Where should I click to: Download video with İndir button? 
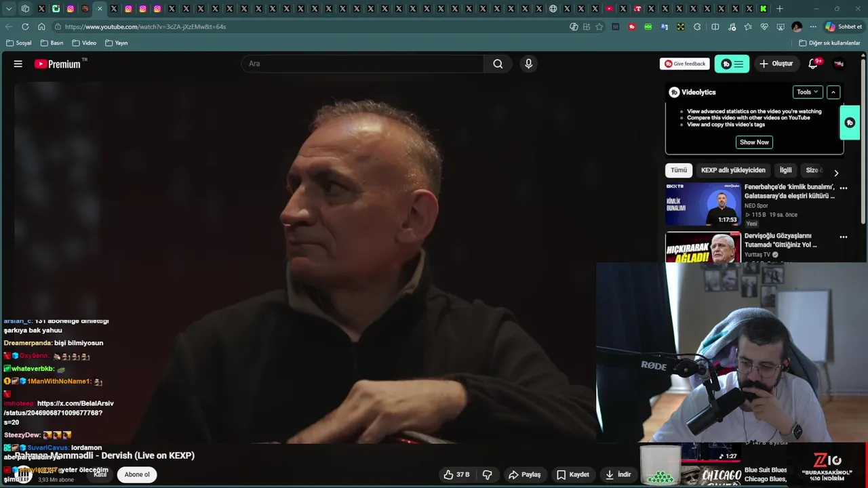(x=618, y=474)
